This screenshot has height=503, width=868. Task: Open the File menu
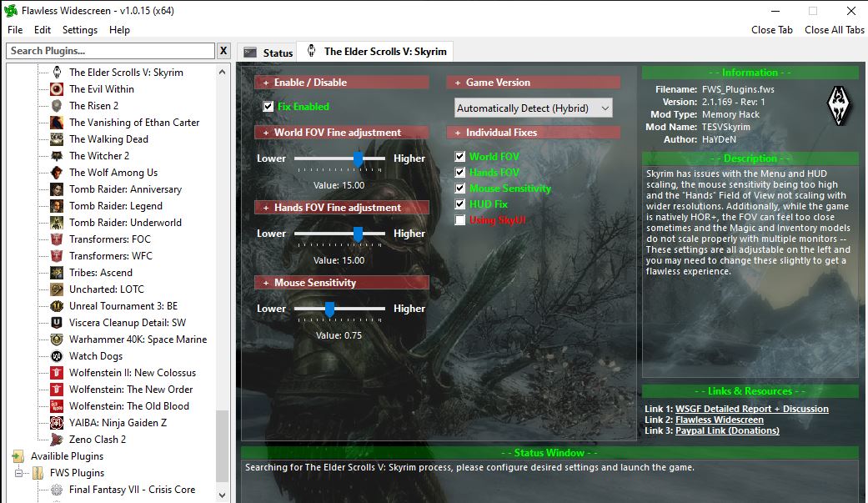click(15, 30)
